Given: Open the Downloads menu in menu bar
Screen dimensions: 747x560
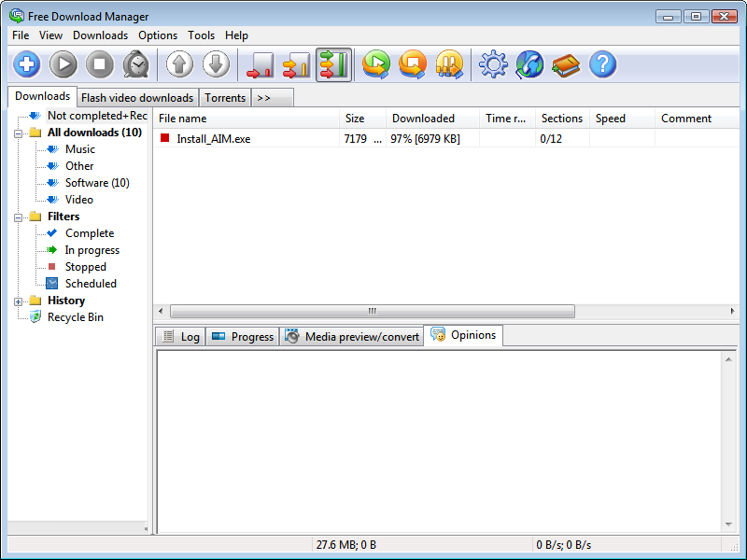Looking at the screenshot, I should click(x=100, y=35).
